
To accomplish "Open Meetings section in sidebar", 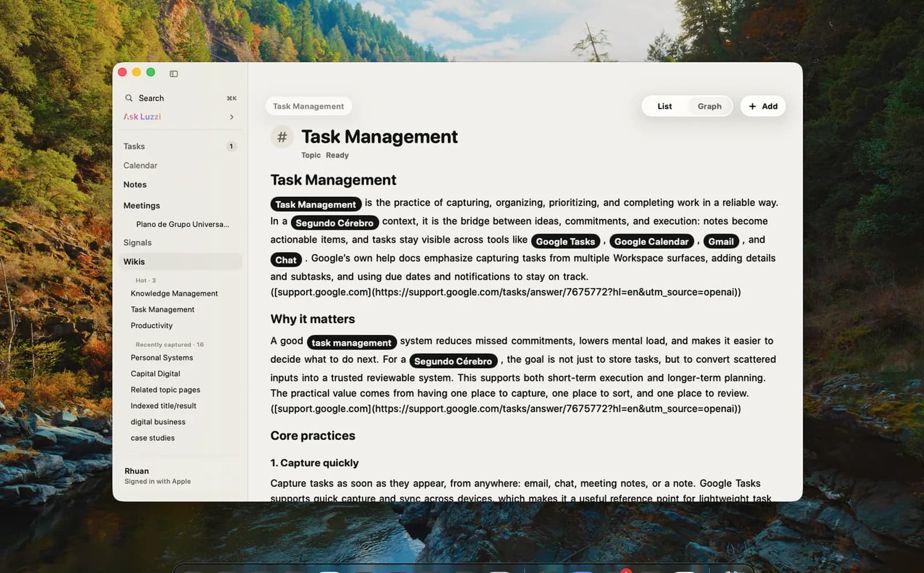I will point(141,205).
